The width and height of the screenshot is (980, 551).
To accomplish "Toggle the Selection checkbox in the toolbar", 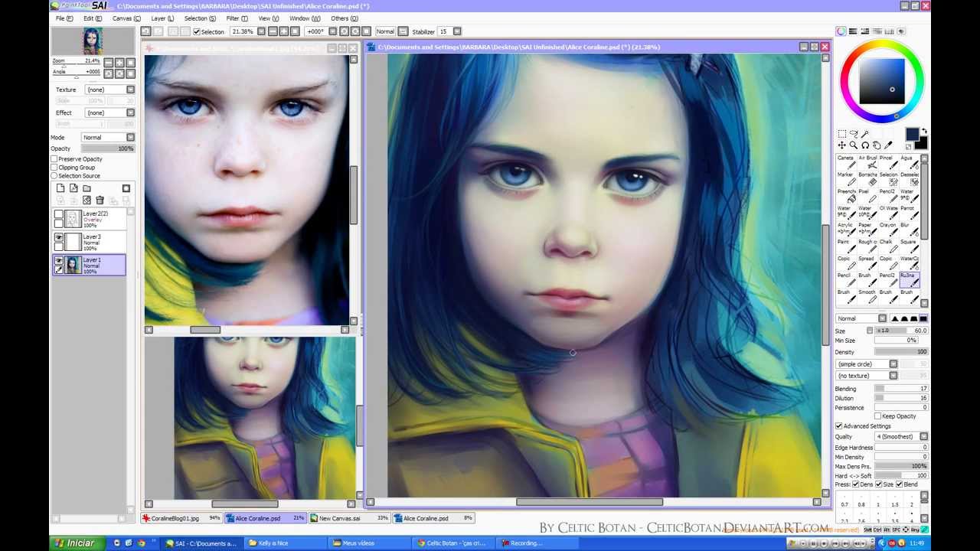I will [x=197, y=31].
